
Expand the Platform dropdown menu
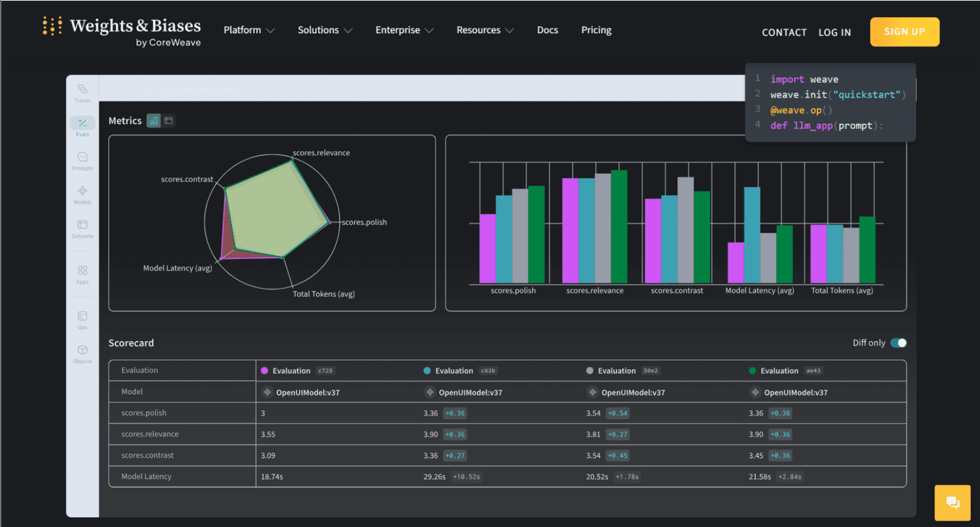(249, 30)
